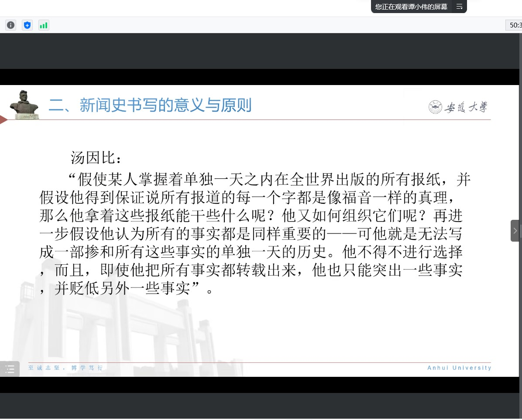The image size is (522, 420).
Task: Click the red triangle marker beside the title
Action: tap(3, 120)
